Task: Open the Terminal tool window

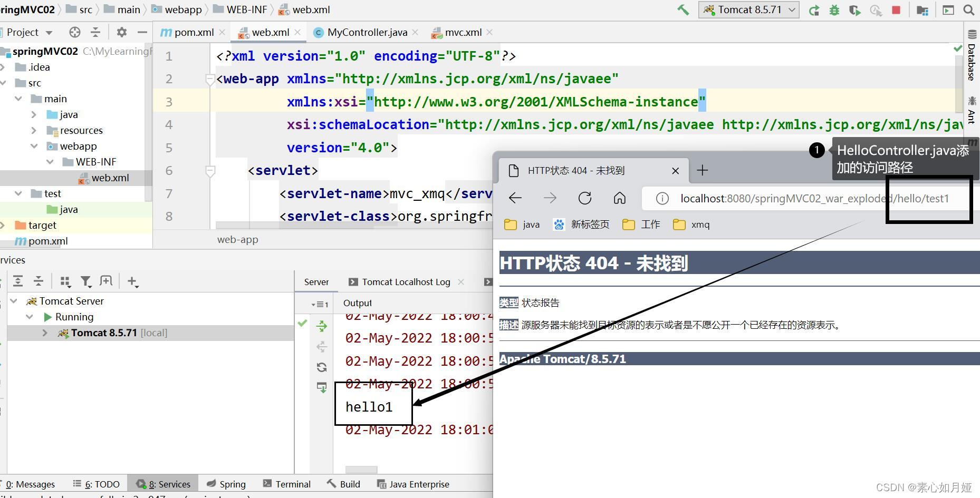Action: click(287, 484)
